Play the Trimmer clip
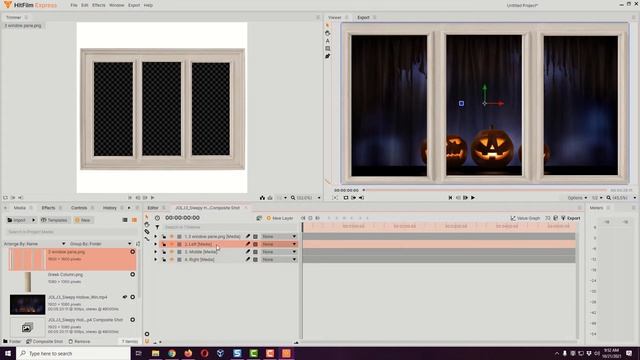Image resolution: width=640 pixels, height=360 pixels. (x=153, y=198)
